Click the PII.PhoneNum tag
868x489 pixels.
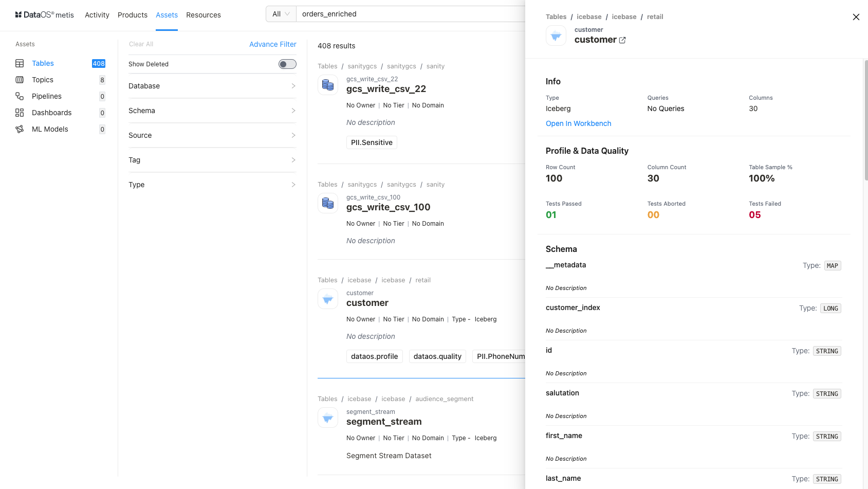tap(499, 356)
